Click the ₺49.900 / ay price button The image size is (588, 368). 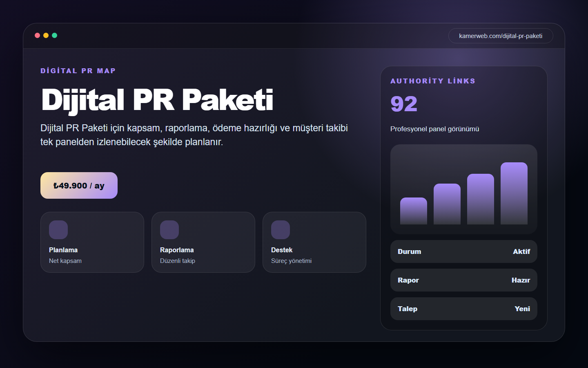coord(79,185)
